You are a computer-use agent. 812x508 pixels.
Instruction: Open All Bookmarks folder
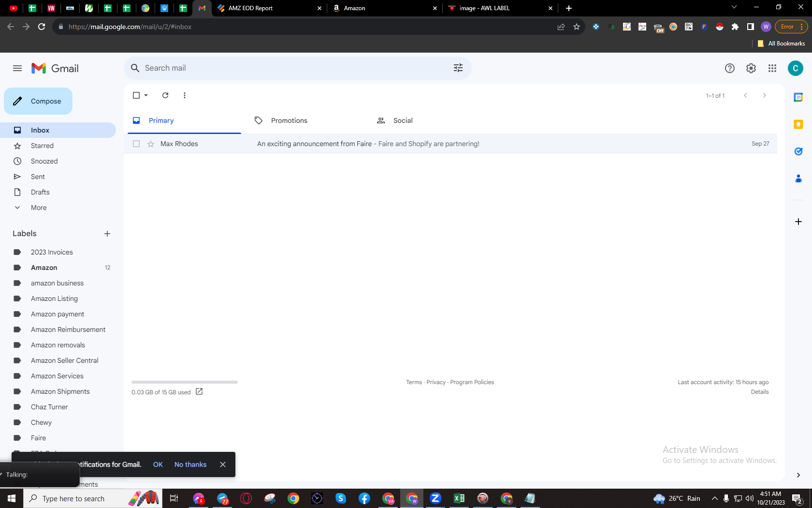point(781,44)
